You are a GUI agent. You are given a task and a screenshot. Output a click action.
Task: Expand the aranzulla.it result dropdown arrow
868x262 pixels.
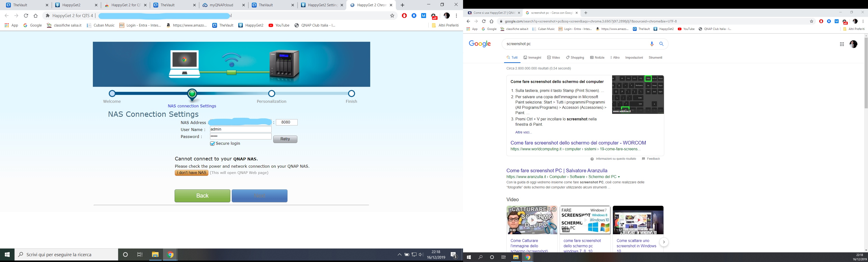coord(619,177)
